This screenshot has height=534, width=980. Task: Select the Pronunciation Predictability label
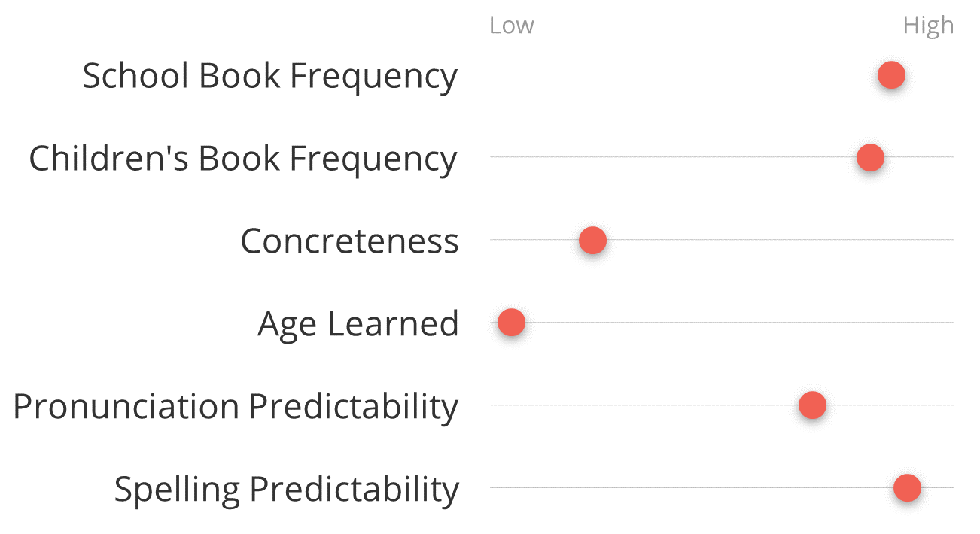(236, 407)
